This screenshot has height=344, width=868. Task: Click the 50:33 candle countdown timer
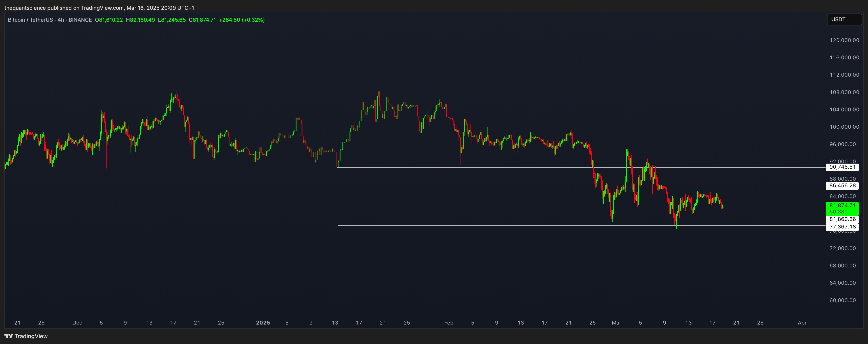[837, 212]
